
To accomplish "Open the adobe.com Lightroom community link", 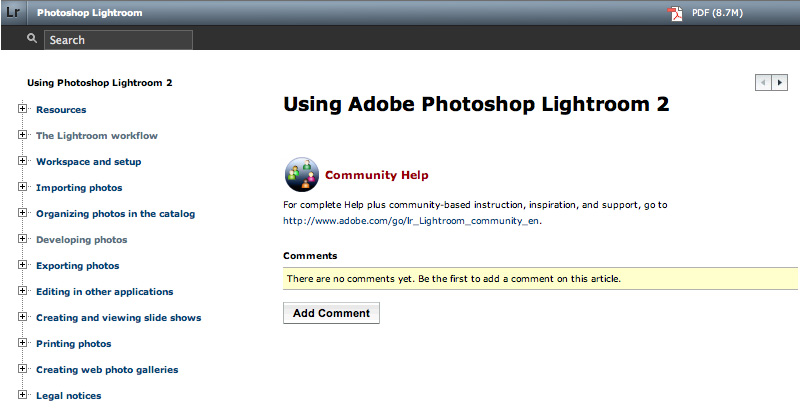I will 411,221.
